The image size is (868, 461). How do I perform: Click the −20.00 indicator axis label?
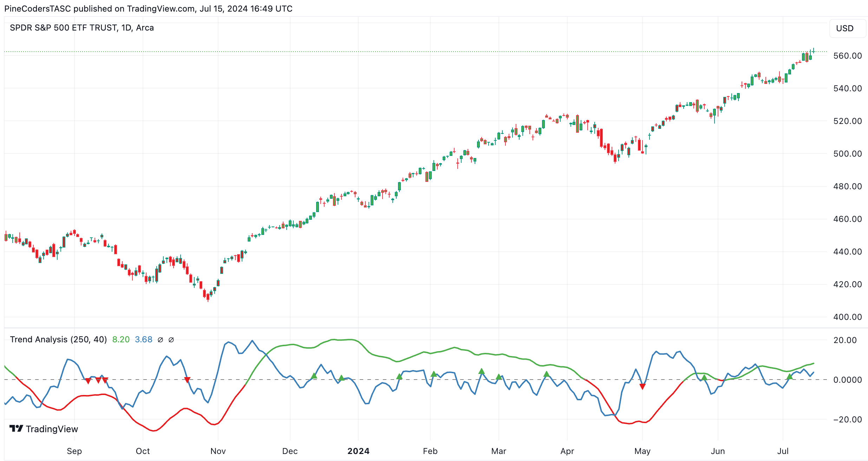pos(847,420)
